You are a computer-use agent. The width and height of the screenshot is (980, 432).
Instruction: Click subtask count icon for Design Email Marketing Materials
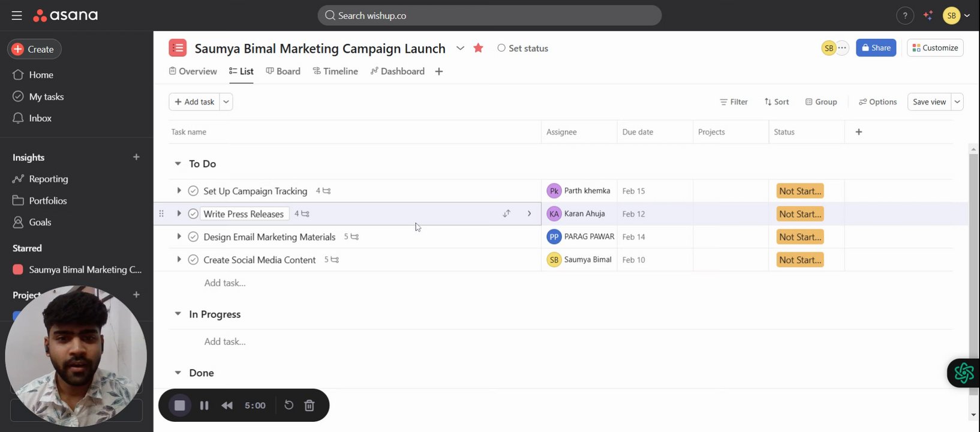click(x=354, y=237)
